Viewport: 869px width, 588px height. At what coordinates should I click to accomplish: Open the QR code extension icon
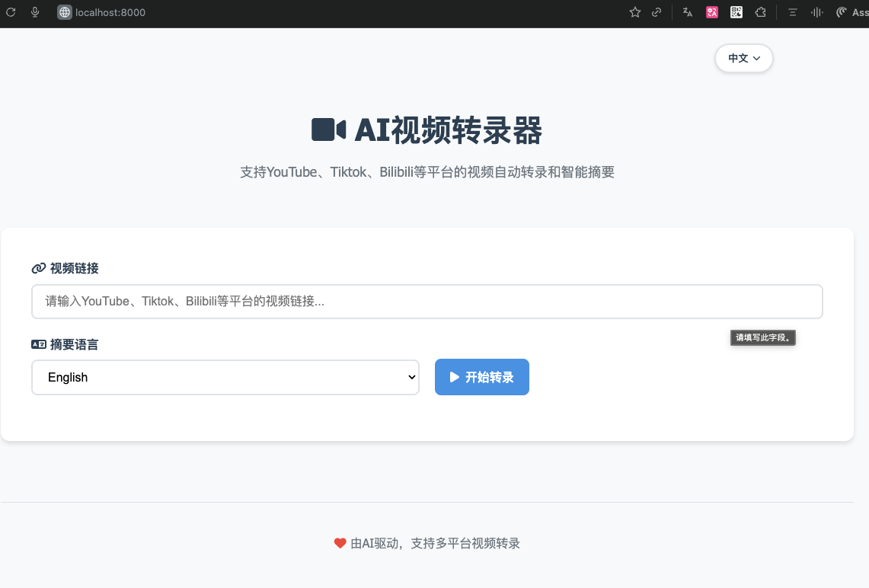736,12
